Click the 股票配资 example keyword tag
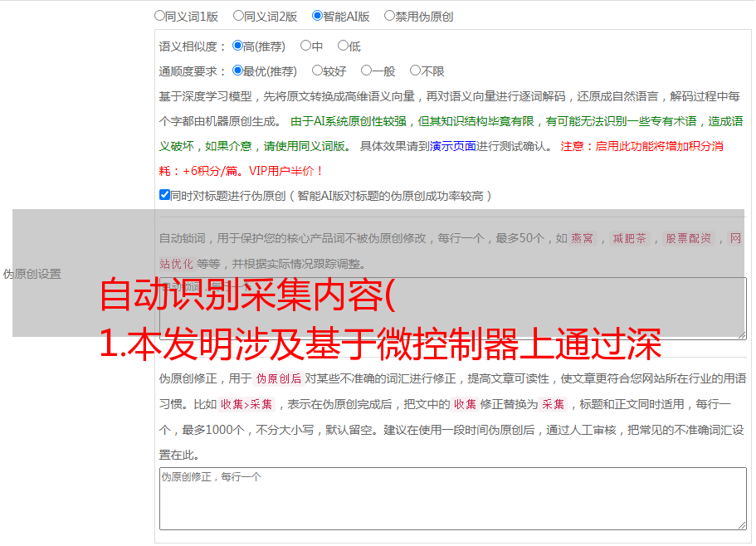Image resolution: width=756 pixels, height=546 pixels. (x=688, y=239)
